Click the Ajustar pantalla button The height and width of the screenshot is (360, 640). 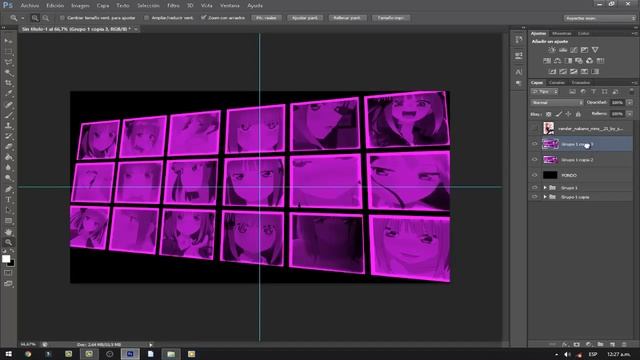click(x=305, y=18)
